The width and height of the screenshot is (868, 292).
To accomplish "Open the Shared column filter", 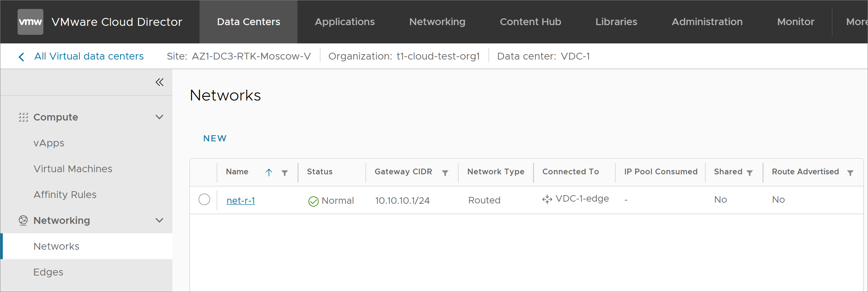I will 750,173.
